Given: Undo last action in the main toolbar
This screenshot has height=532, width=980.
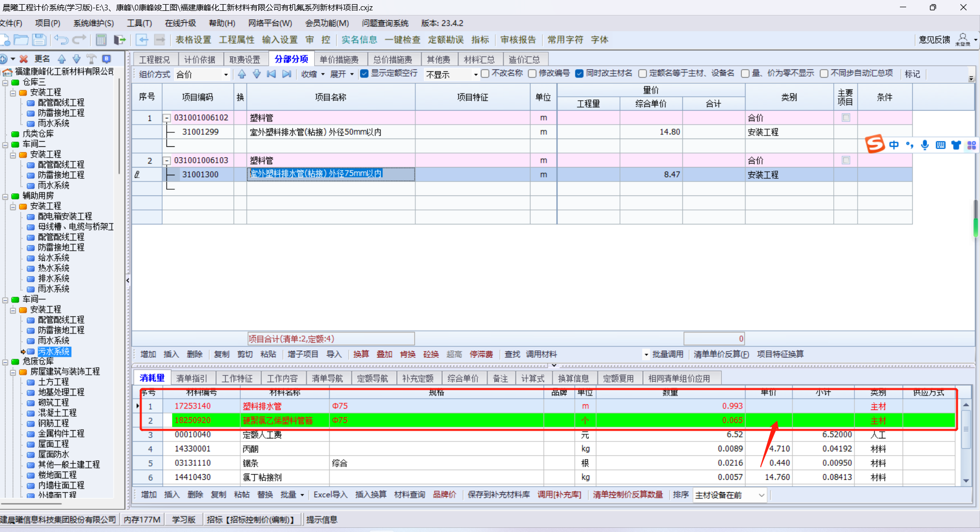Looking at the screenshot, I should click(x=61, y=40).
